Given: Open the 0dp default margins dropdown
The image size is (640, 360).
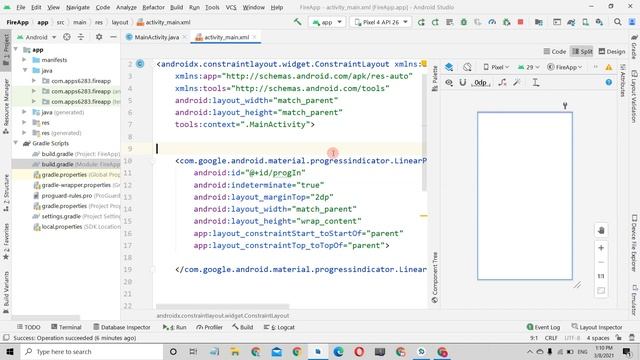Looking at the screenshot, I should pyautogui.click(x=481, y=82).
